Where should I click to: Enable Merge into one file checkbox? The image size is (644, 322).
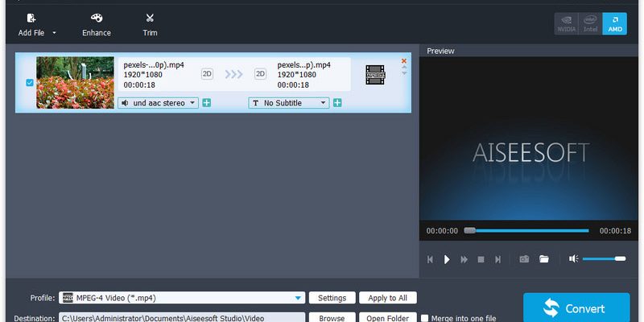point(425,318)
